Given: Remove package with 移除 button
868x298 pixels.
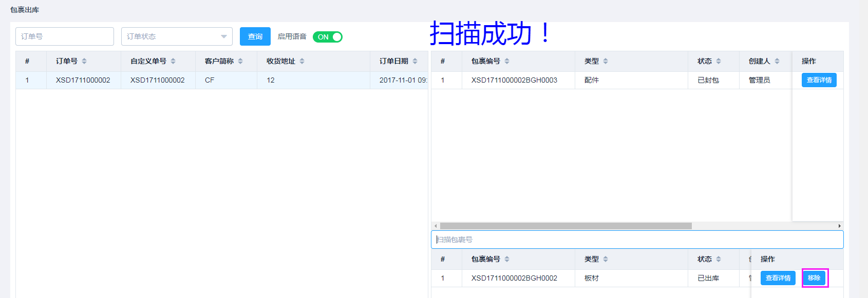Looking at the screenshot, I should tap(814, 278).
